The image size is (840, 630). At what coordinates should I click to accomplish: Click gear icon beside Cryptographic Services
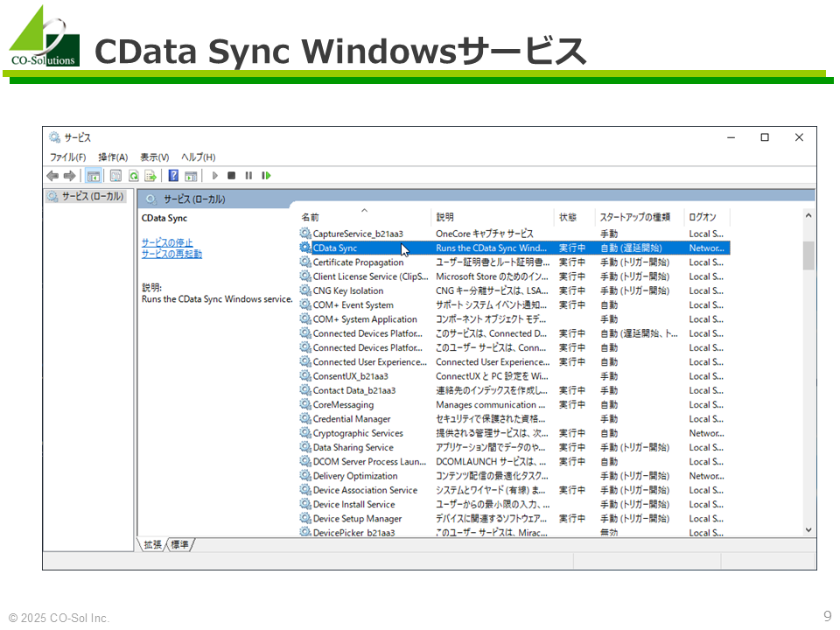coord(305,433)
